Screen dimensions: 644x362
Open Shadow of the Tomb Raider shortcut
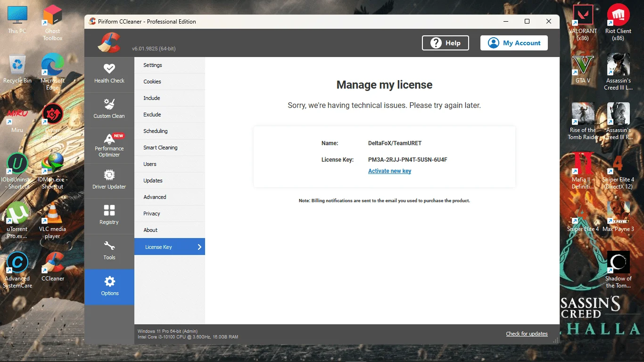(x=618, y=270)
